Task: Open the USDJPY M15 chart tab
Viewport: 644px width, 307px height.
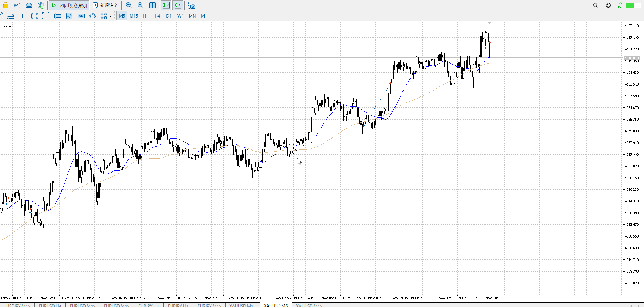Action: pos(18,305)
